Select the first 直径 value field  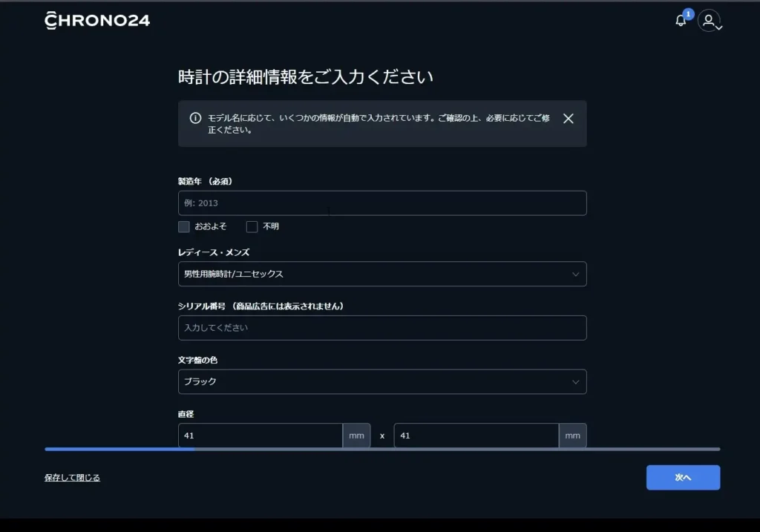point(260,436)
